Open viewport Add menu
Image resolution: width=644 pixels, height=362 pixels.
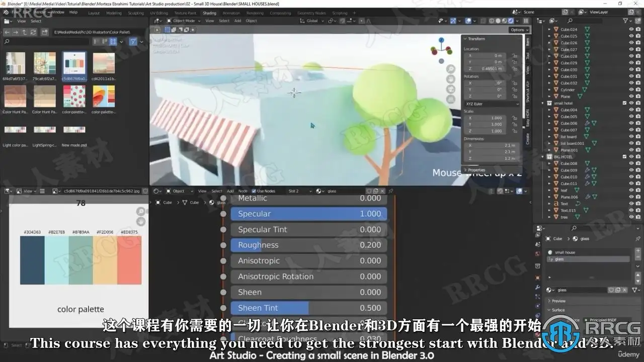237,21
